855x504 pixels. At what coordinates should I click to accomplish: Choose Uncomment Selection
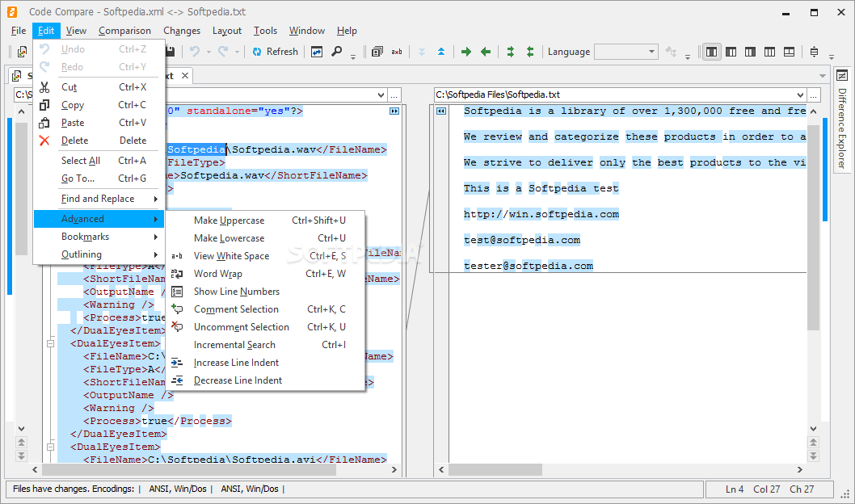[x=265, y=327]
